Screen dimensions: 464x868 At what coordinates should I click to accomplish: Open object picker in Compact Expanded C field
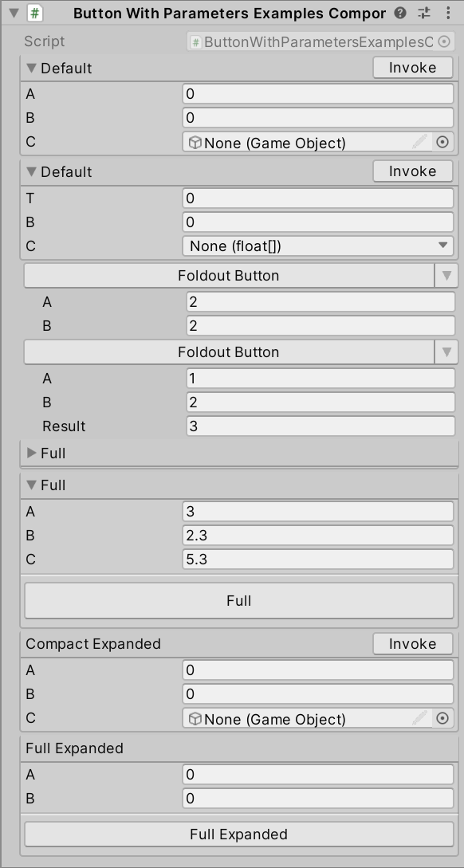click(442, 718)
